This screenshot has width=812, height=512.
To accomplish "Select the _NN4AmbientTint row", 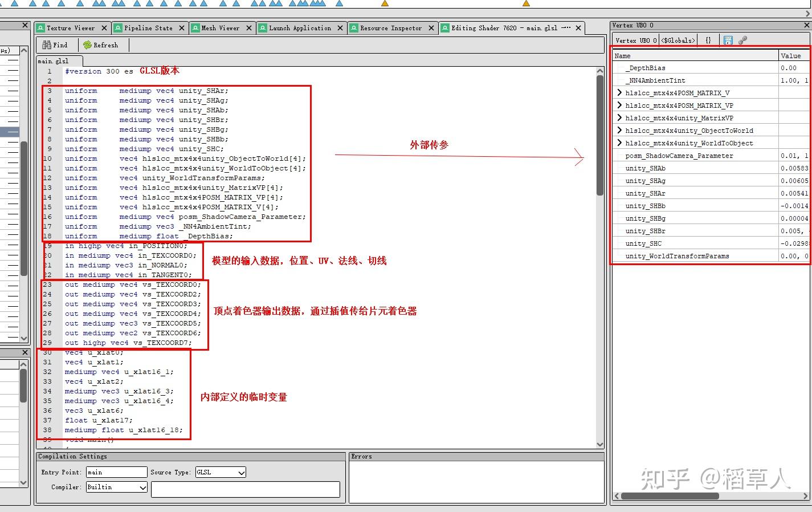I will coord(711,80).
